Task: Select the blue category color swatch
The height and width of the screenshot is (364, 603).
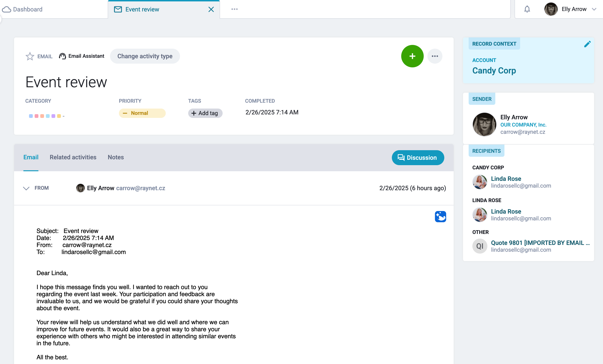Action: (x=31, y=116)
